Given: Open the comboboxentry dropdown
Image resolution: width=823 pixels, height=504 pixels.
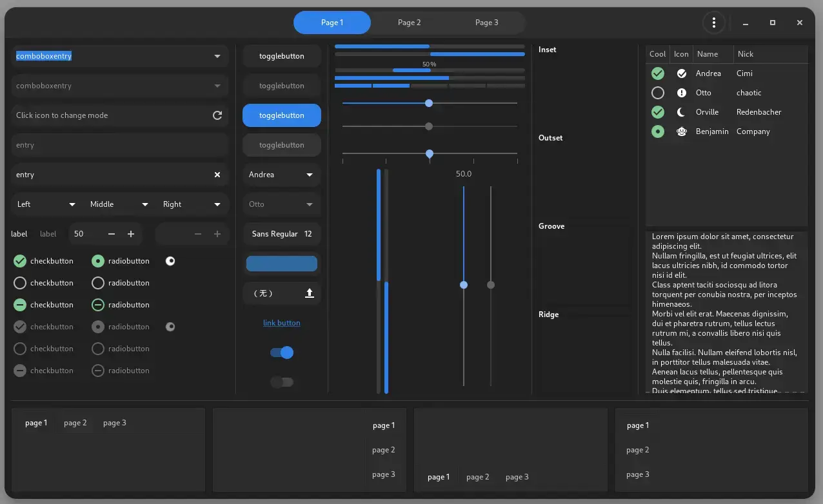Looking at the screenshot, I should click(217, 56).
